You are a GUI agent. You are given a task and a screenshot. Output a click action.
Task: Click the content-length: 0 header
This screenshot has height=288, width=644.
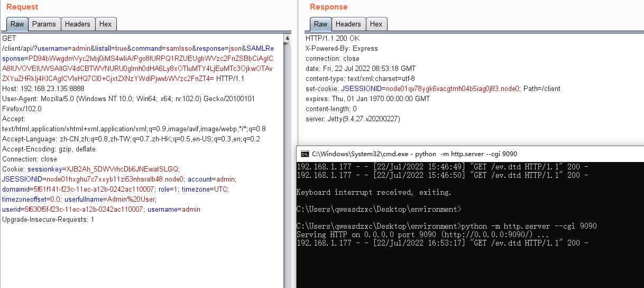(331, 109)
